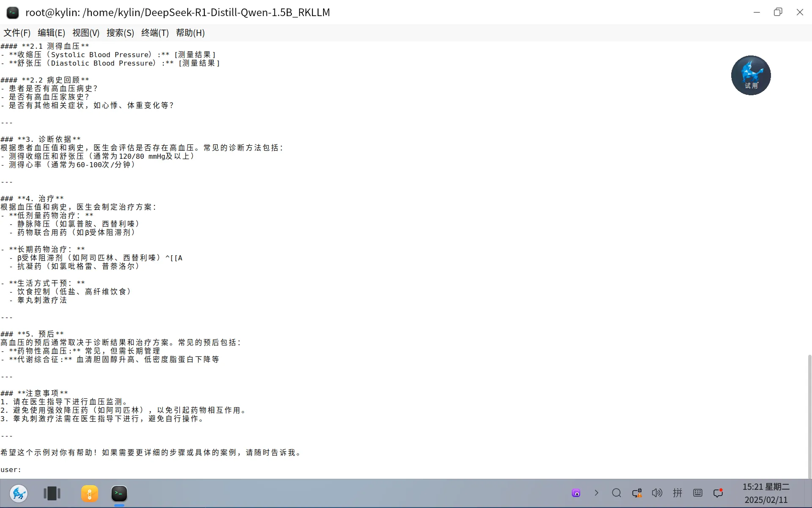Screen dimensions: 812x508
Task: Click the terminal icon in taskbar
Action: [x=119, y=493]
